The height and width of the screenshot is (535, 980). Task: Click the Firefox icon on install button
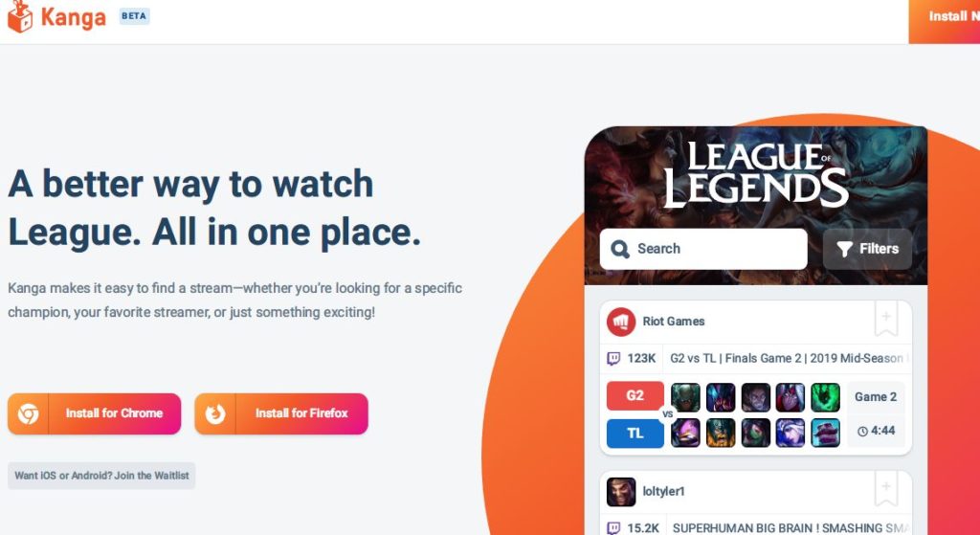pos(215,413)
